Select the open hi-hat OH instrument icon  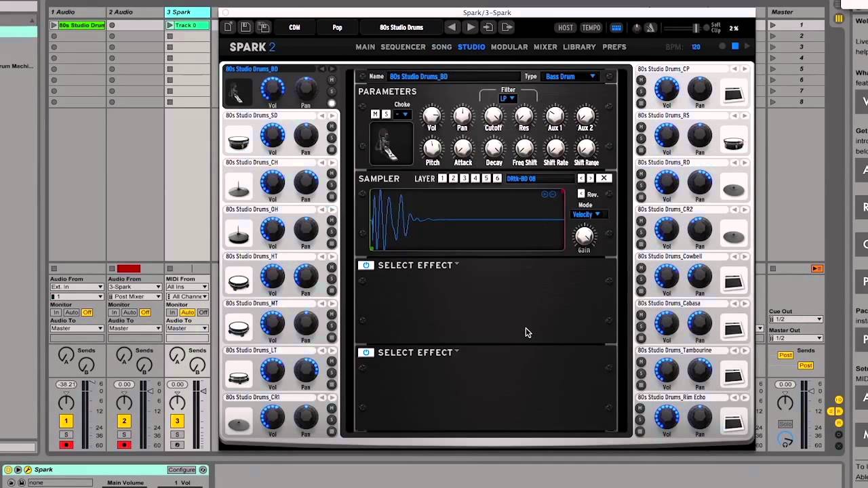point(239,235)
